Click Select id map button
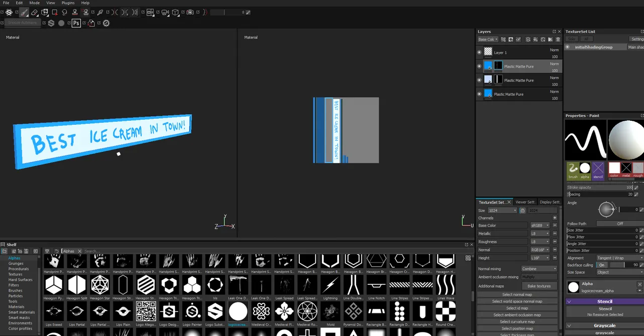Image resolution: width=644 pixels, height=336 pixels. (x=517, y=308)
